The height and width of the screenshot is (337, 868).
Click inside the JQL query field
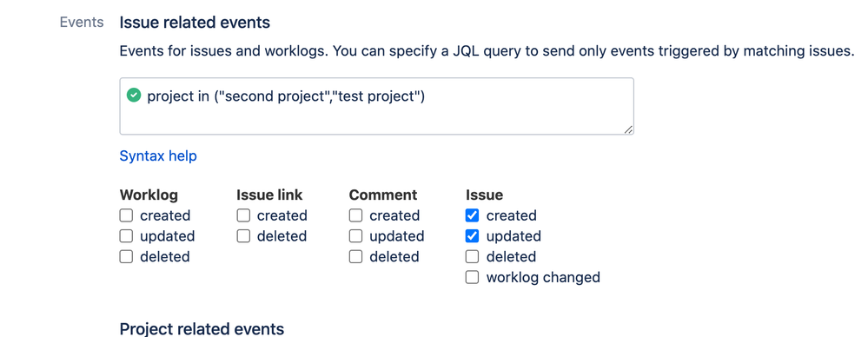click(x=376, y=106)
